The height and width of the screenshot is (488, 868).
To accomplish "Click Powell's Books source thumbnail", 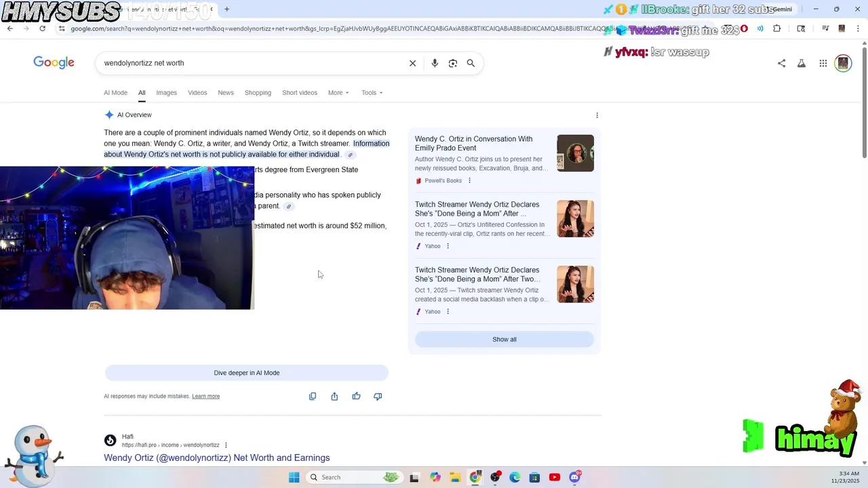I will [x=575, y=153].
